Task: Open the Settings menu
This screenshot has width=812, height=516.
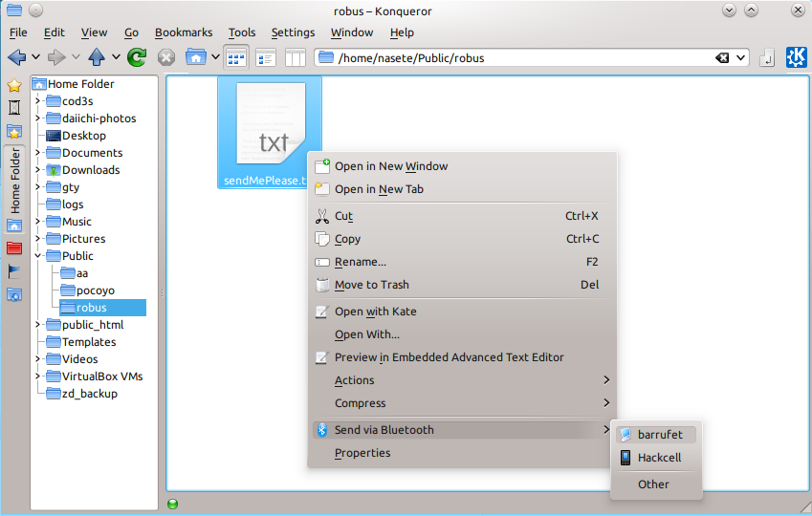Action: [293, 32]
